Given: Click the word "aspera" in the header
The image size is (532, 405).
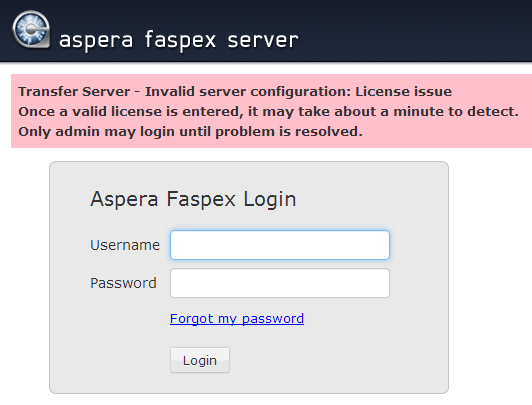Looking at the screenshot, I should click(96, 41).
